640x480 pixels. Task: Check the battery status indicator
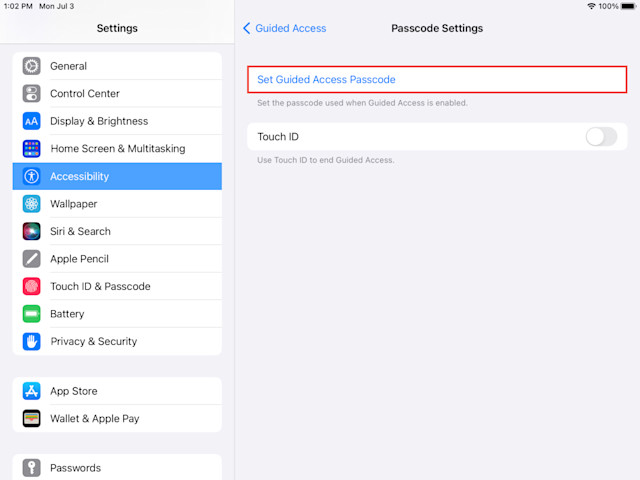[628, 6]
